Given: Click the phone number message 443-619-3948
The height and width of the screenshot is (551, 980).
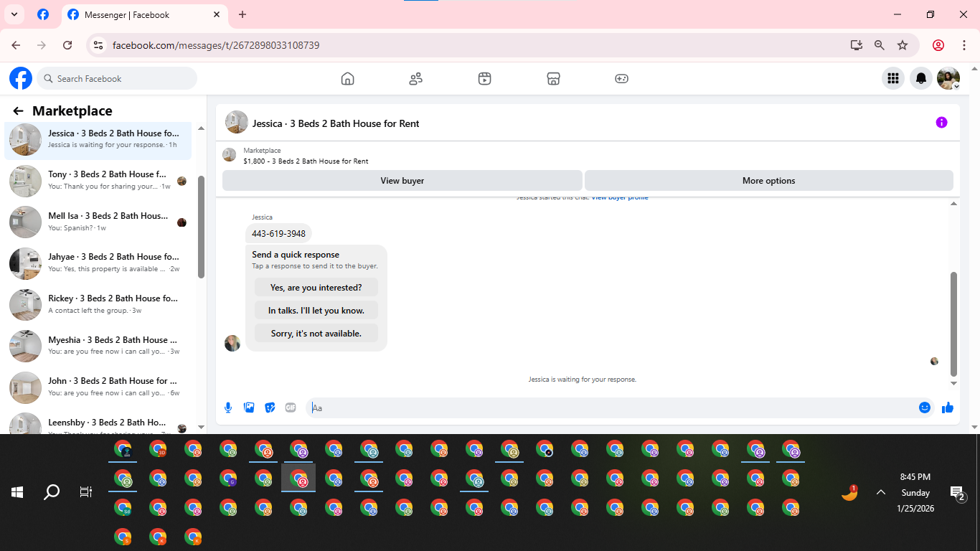Looking at the screenshot, I should tap(278, 233).
